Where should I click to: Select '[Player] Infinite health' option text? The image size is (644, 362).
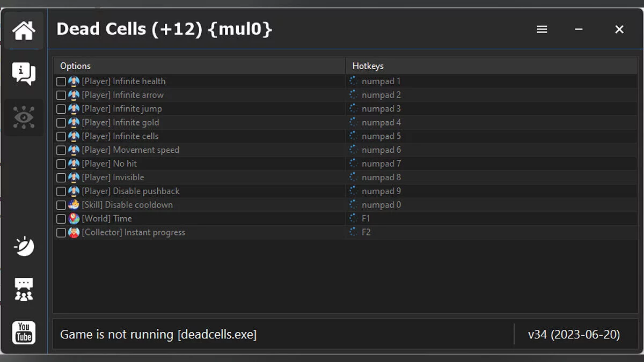123,82
